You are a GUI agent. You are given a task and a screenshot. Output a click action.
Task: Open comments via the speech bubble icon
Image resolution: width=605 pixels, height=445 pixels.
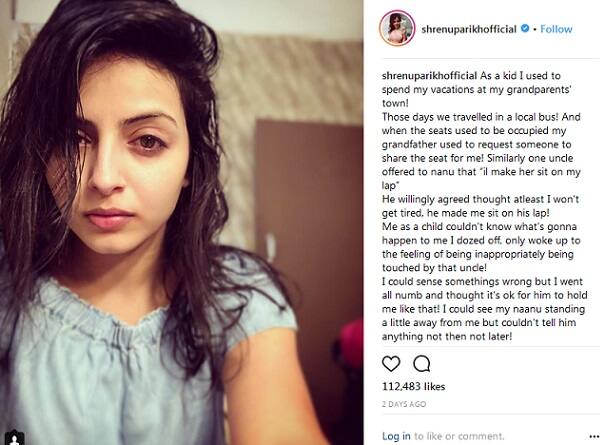[x=422, y=364]
